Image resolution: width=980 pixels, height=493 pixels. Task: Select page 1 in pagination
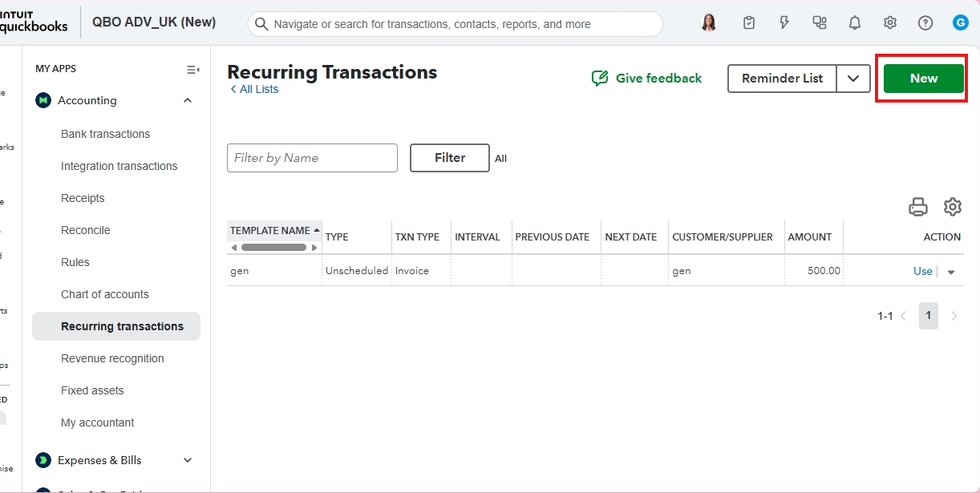[x=928, y=316]
